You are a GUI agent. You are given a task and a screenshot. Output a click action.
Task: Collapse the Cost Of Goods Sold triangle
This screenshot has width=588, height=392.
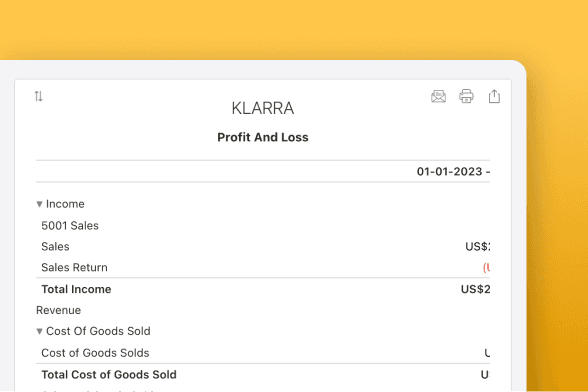coord(39,331)
